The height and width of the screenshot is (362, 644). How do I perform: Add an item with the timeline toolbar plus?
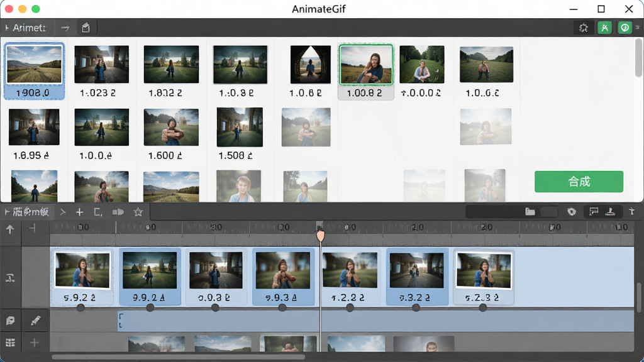pyautogui.click(x=80, y=212)
